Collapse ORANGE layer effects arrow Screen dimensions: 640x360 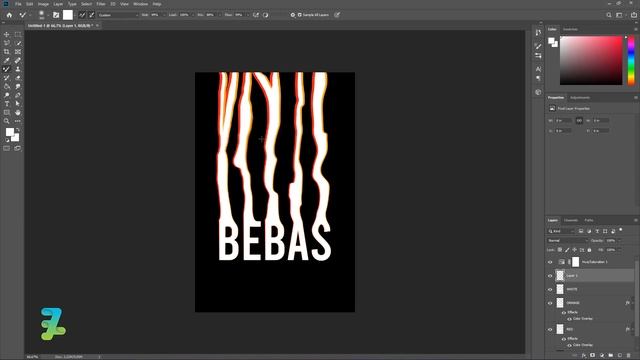click(x=633, y=303)
